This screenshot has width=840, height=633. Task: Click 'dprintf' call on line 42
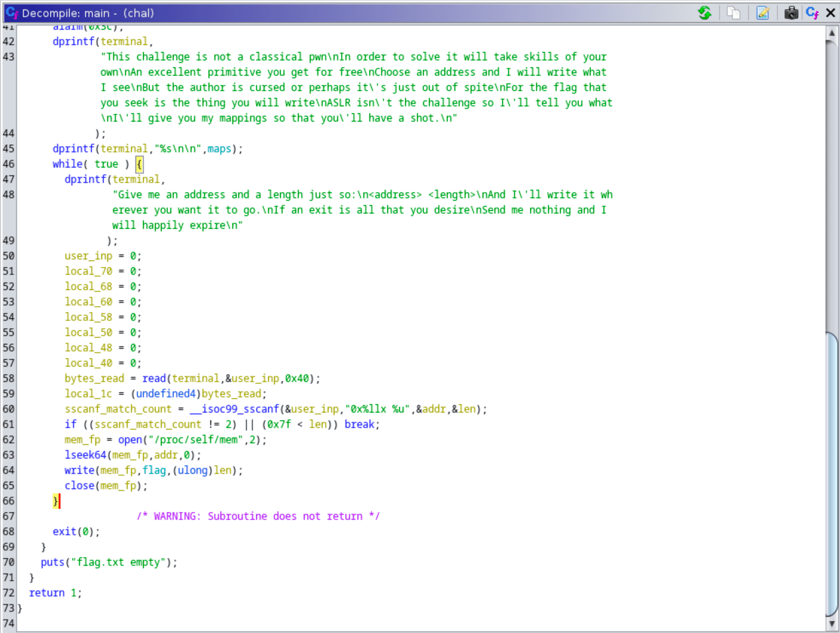(74, 42)
